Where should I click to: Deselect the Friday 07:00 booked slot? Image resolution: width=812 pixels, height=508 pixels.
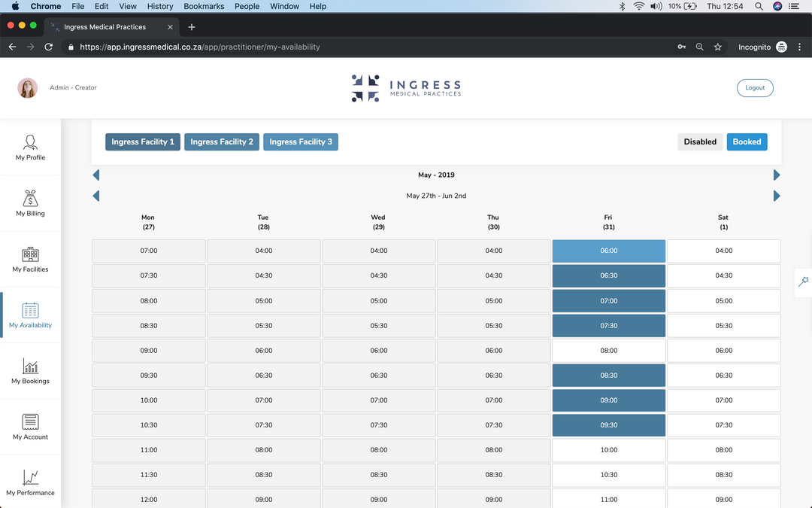608,301
